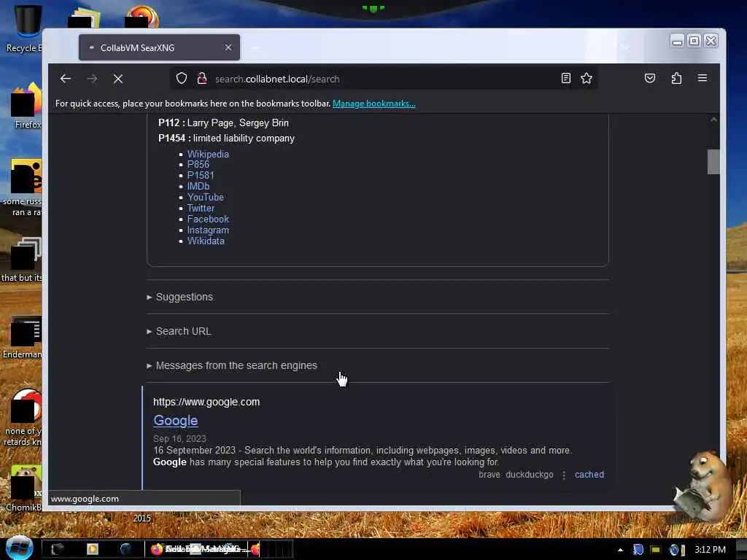Click the insecure connection padlock icon
The image size is (747, 560).
tap(202, 79)
